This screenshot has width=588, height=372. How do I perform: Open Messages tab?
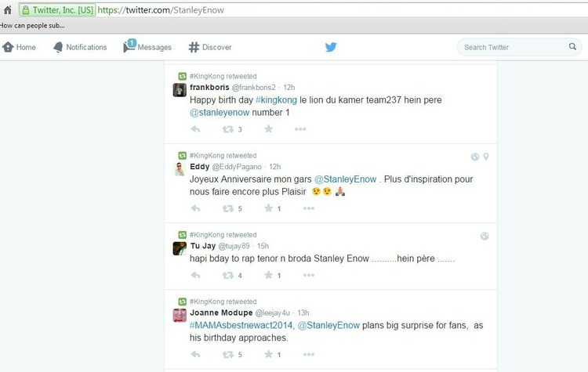tap(147, 47)
